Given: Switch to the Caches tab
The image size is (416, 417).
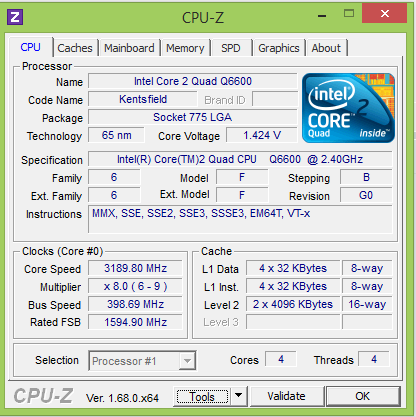Looking at the screenshot, I should [75, 48].
